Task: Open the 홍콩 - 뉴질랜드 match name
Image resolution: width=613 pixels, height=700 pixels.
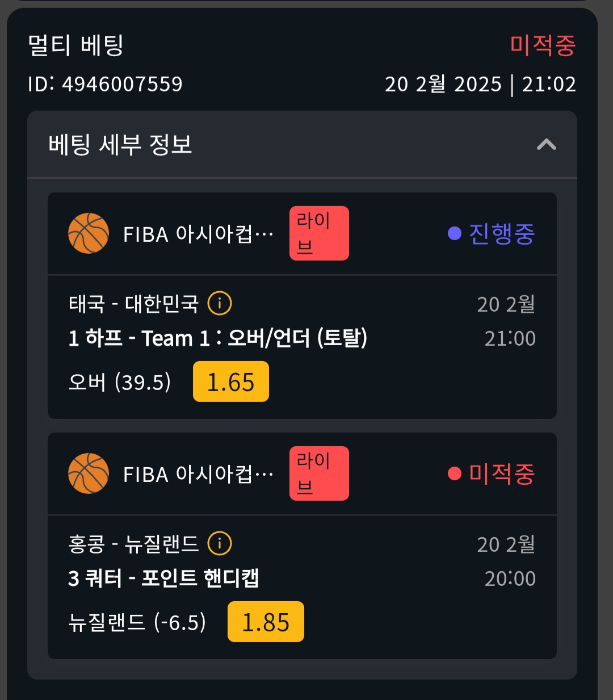Action: pos(133,544)
